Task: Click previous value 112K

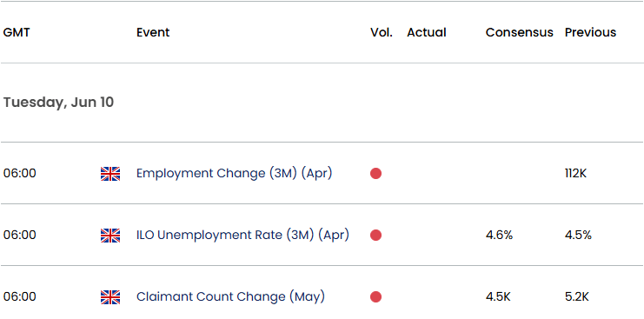Action: coord(575,174)
